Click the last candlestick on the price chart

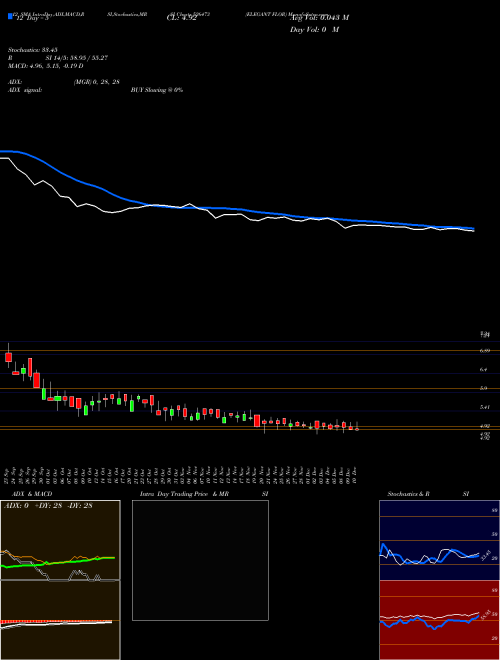(357, 427)
